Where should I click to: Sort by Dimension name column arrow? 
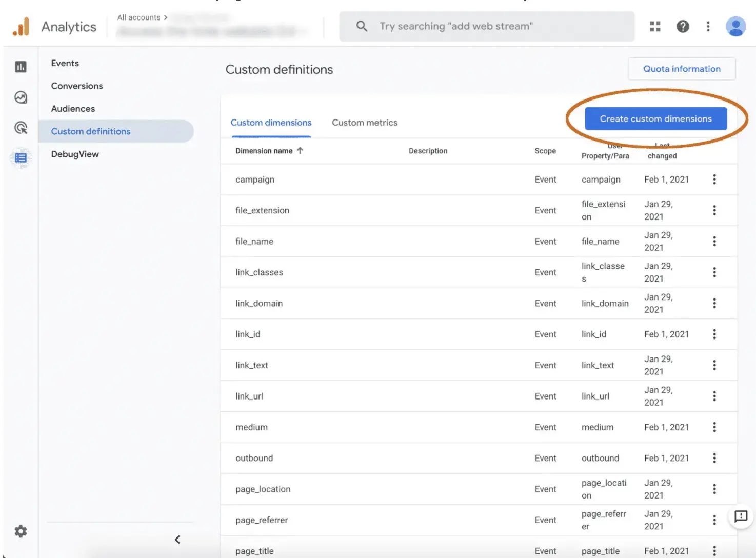300,151
